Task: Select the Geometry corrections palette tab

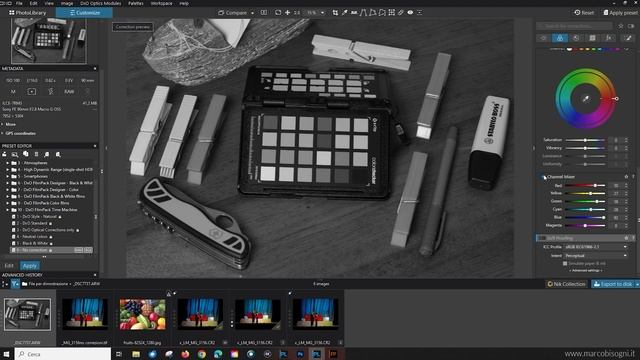Action: pos(592,38)
